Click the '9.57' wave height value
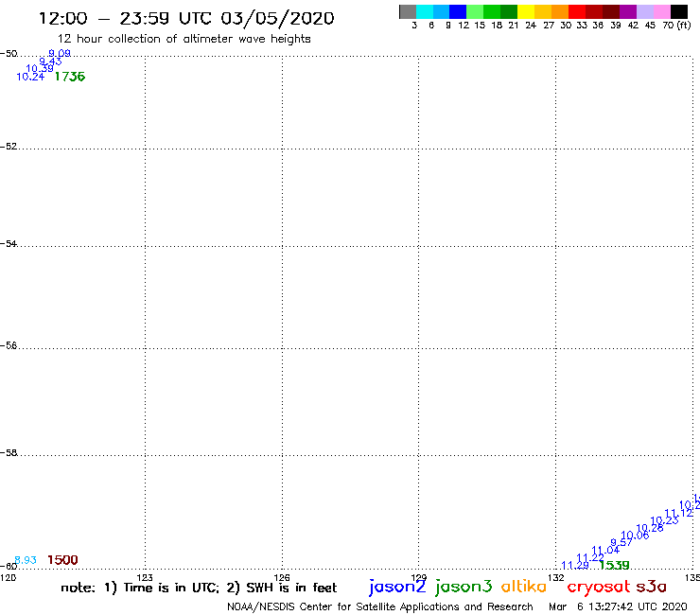The width and height of the screenshot is (700, 615). click(621, 543)
